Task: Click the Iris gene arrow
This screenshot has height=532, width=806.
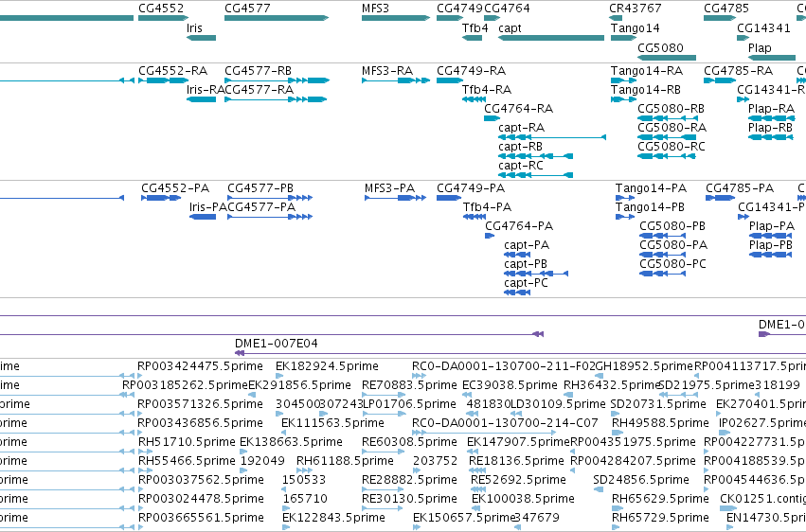Action: [x=201, y=38]
